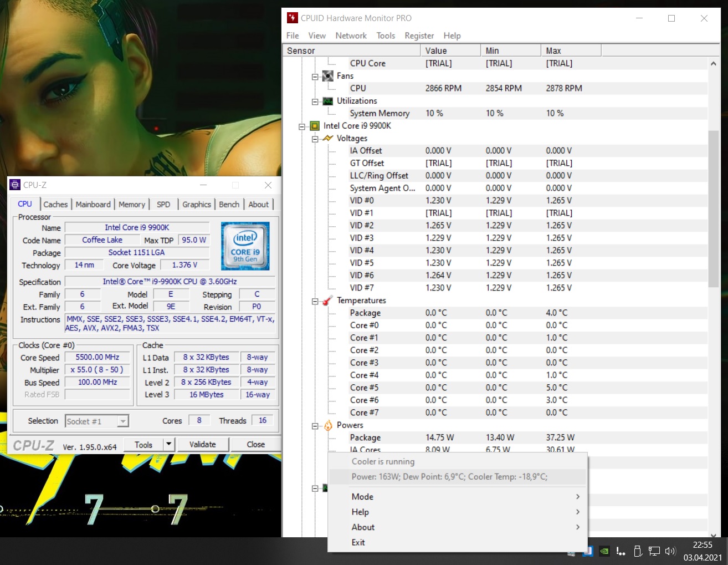Click the Intel Core i9 logo in CPU-Z
This screenshot has height=565, width=728.
[245, 246]
